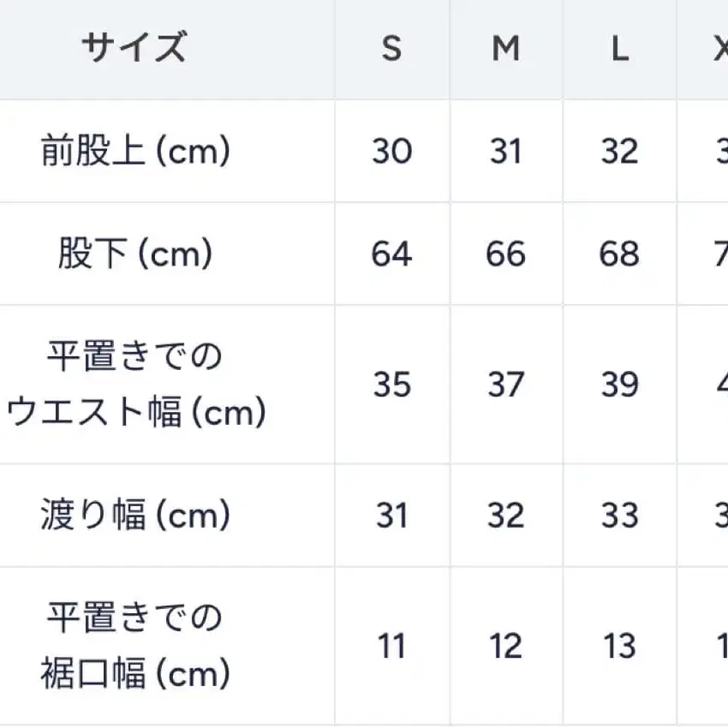
Task: Click the hem width value 13
Action: coord(619,646)
